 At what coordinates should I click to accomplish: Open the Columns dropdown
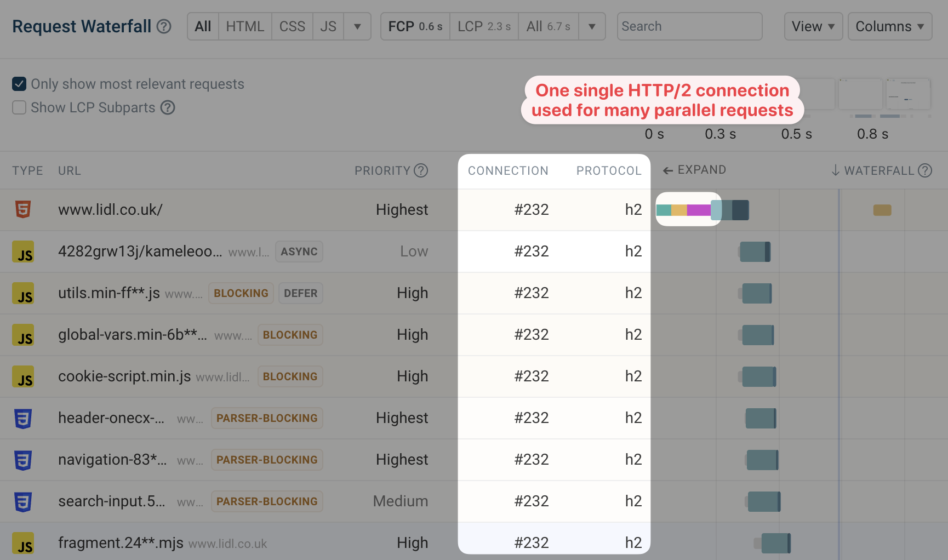890,26
